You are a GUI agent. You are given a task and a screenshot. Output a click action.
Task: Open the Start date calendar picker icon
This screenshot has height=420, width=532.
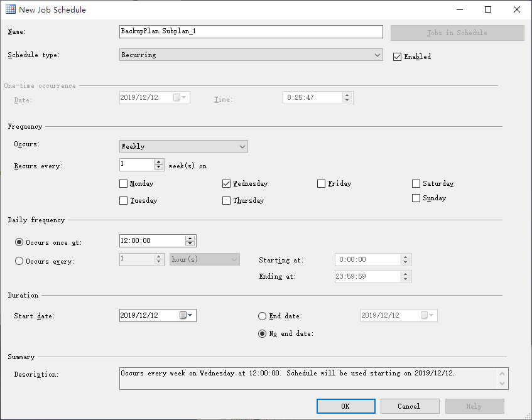click(183, 316)
